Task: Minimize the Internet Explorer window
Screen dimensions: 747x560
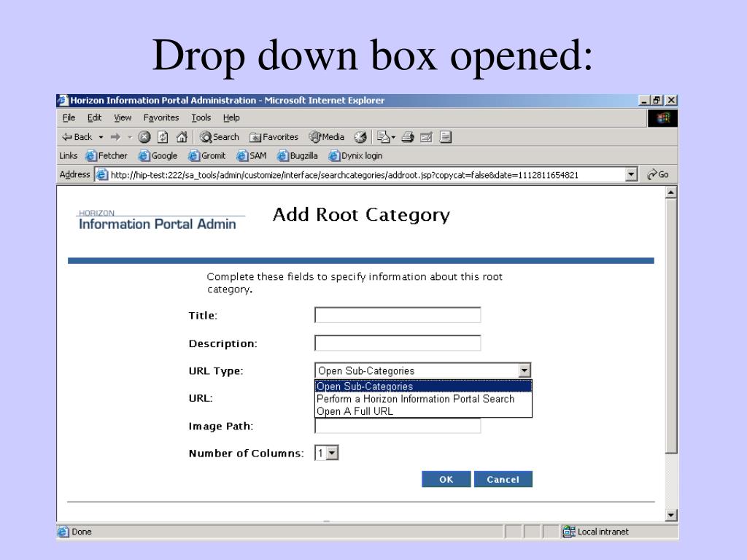Action: 643,101
